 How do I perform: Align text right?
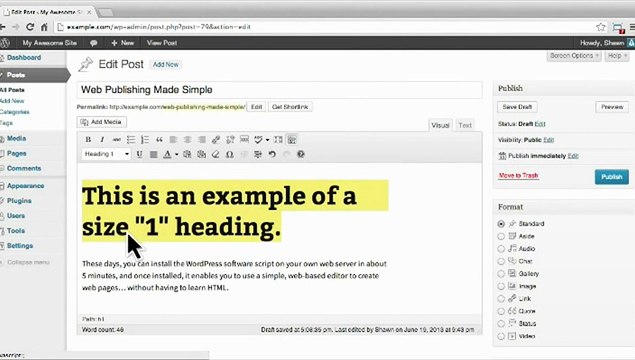pos(202,140)
